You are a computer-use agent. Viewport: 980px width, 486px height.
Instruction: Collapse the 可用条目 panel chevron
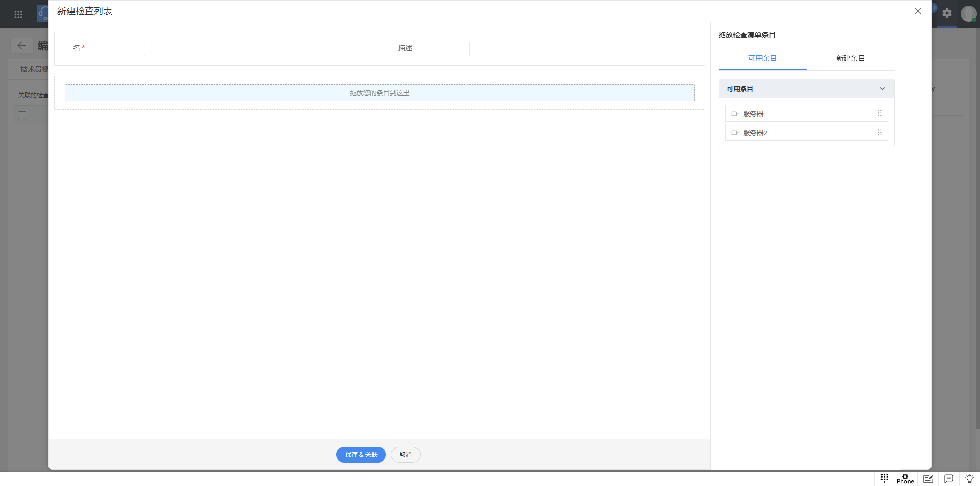(x=882, y=89)
